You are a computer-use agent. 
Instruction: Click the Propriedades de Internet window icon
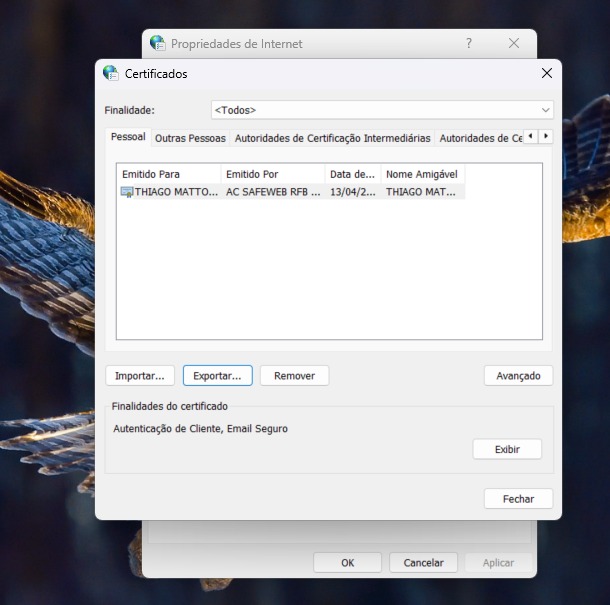[157, 43]
